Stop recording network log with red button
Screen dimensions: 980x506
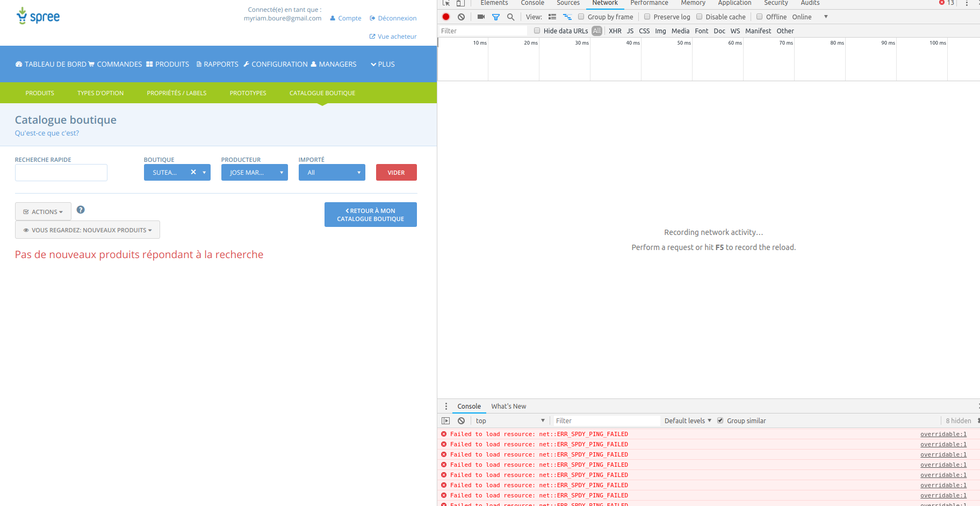[446, 17]
